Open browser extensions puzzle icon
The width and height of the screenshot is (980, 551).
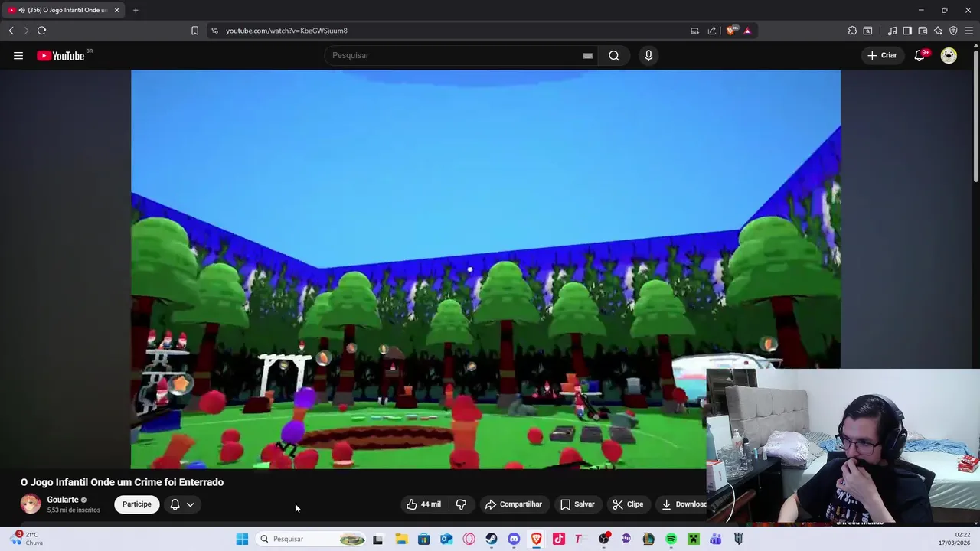[x=852, y=31]
